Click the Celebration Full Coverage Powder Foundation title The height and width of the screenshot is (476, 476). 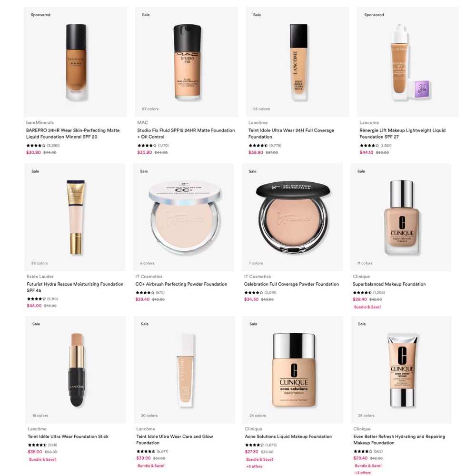tap(291, 284)
